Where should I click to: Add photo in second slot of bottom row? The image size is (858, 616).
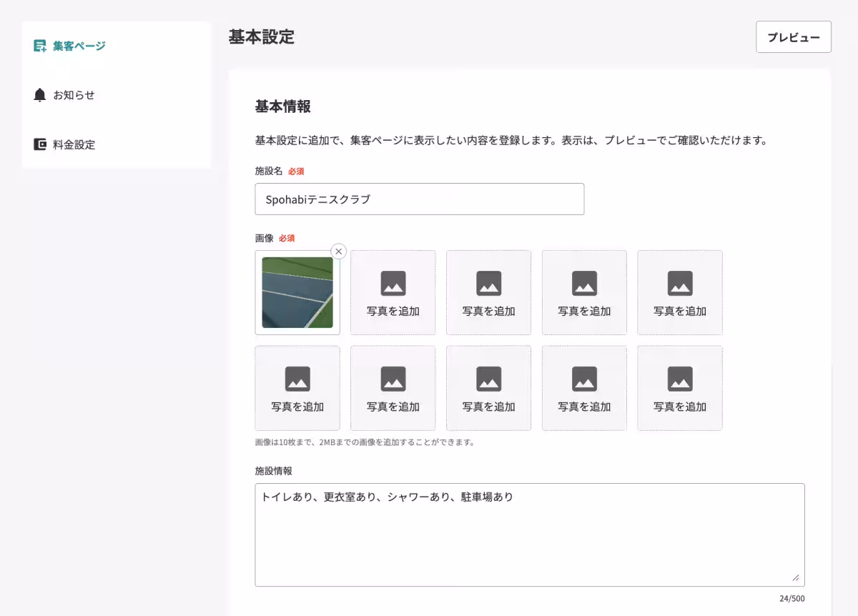pyautogui.click(x=393, y=389)
